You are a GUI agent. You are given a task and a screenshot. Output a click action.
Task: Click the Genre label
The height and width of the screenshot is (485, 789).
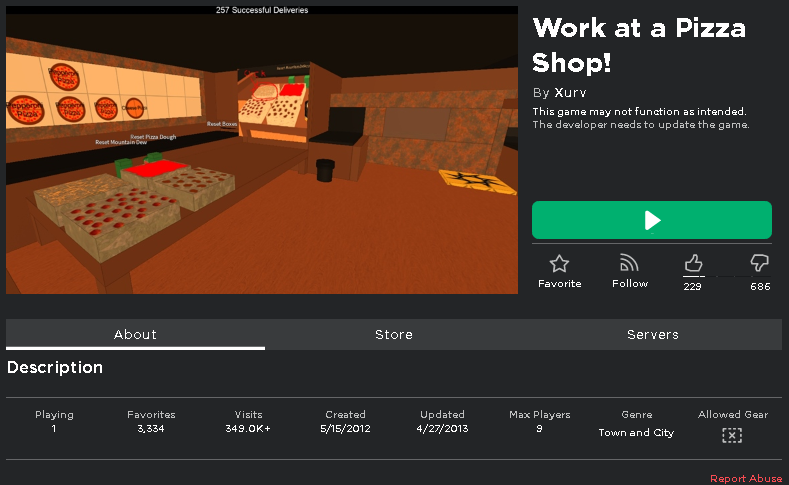coord(637,415)
